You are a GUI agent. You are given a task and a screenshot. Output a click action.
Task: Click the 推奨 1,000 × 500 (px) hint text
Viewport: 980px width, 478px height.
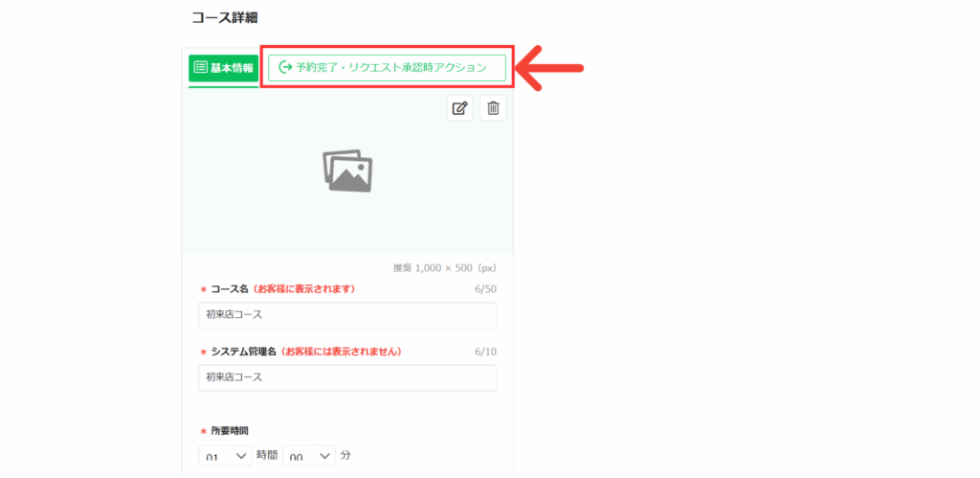point(444,268)
